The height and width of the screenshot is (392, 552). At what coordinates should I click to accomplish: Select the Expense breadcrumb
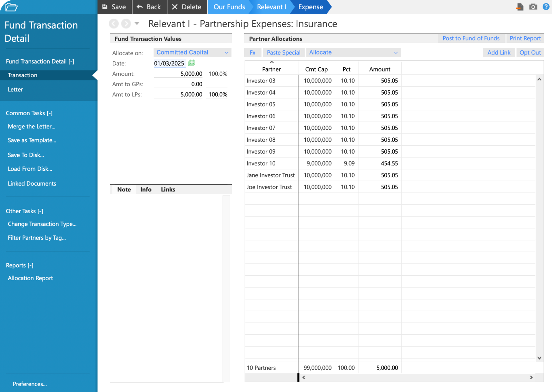coord(310,7)
